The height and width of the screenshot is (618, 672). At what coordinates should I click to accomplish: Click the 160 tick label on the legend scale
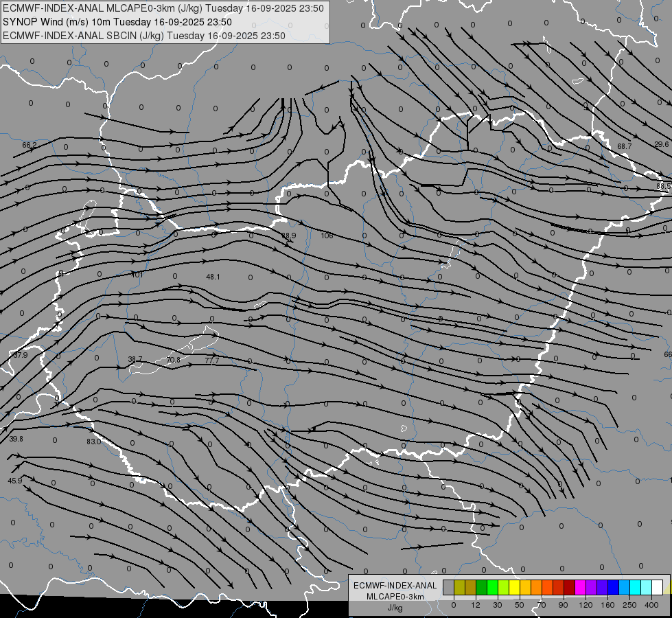(x=607, y=605)
